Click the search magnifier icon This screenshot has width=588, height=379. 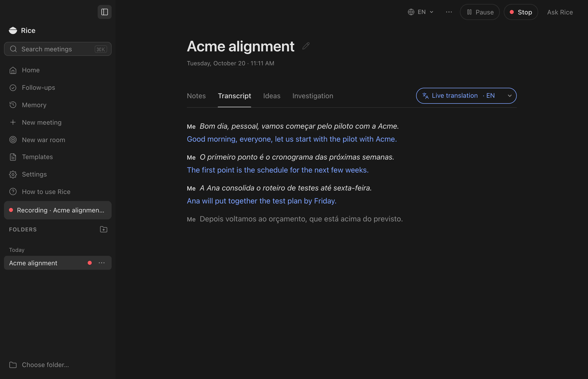pos(13,49)
